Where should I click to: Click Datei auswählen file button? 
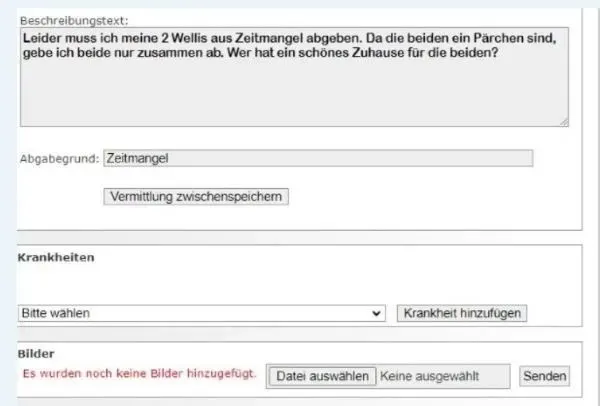(x=322, y=376)
